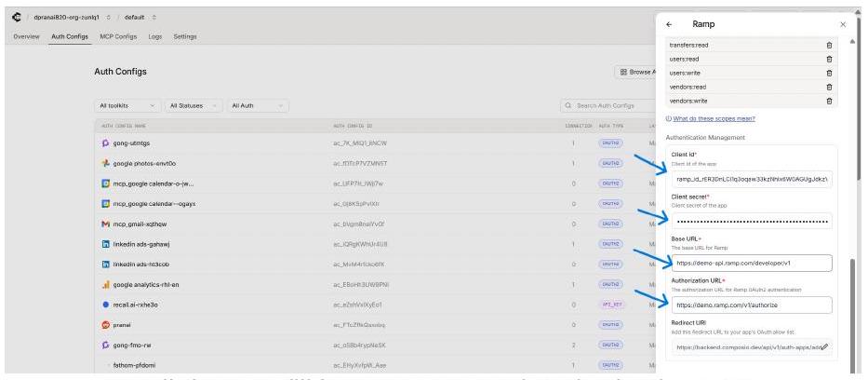
Task: Open the gong-ubntgs auth config
Action: [131, 142]
